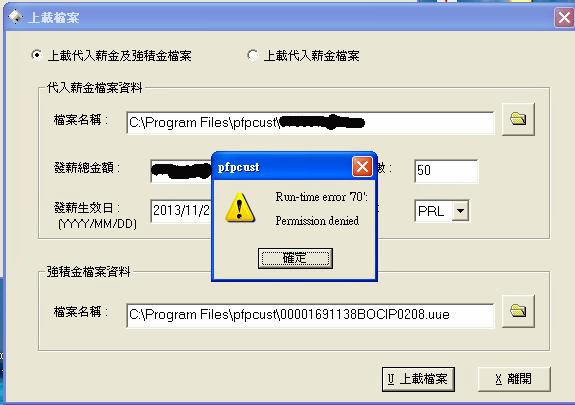Select 上載代入薪金檔案 radio option

point(252,55)
